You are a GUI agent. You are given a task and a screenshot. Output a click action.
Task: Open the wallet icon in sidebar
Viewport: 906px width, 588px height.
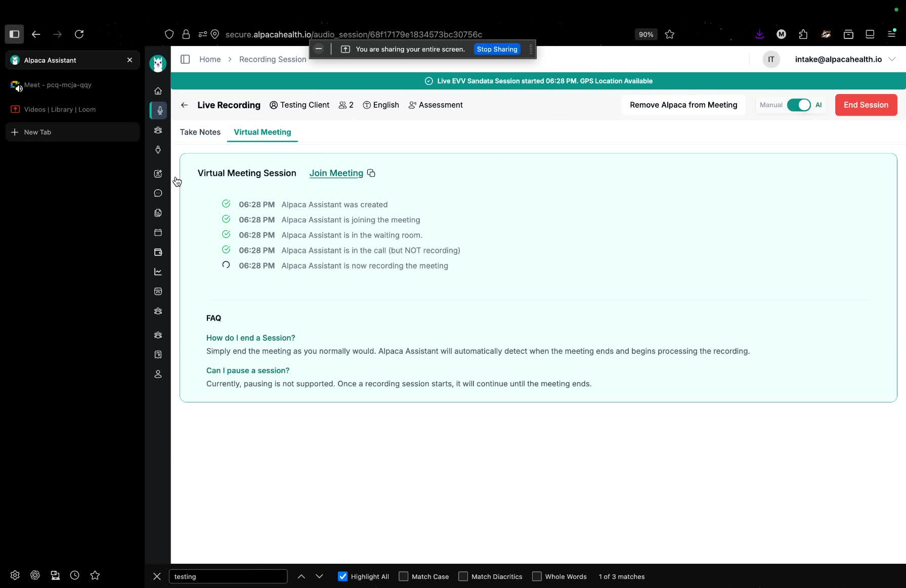(x=158, y=252)
